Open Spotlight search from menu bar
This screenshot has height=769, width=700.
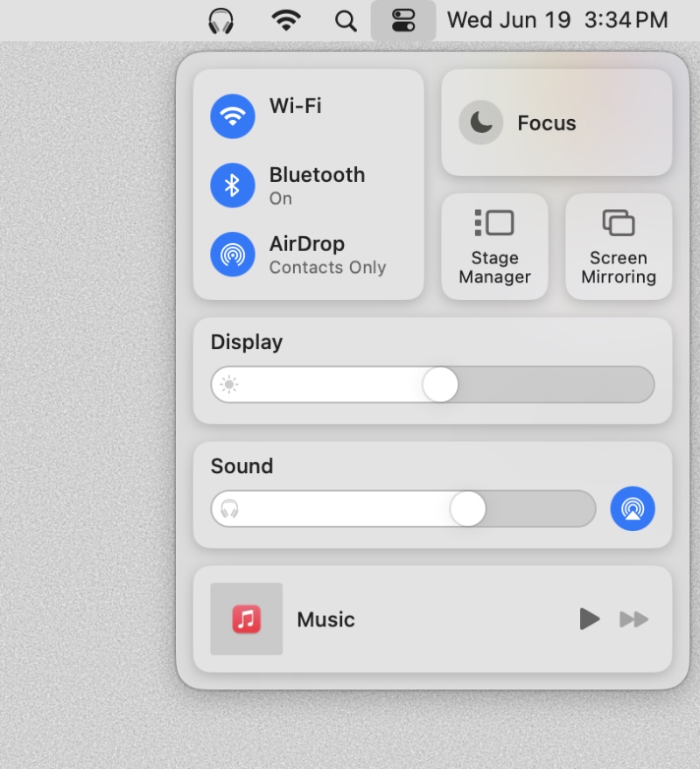346,20
